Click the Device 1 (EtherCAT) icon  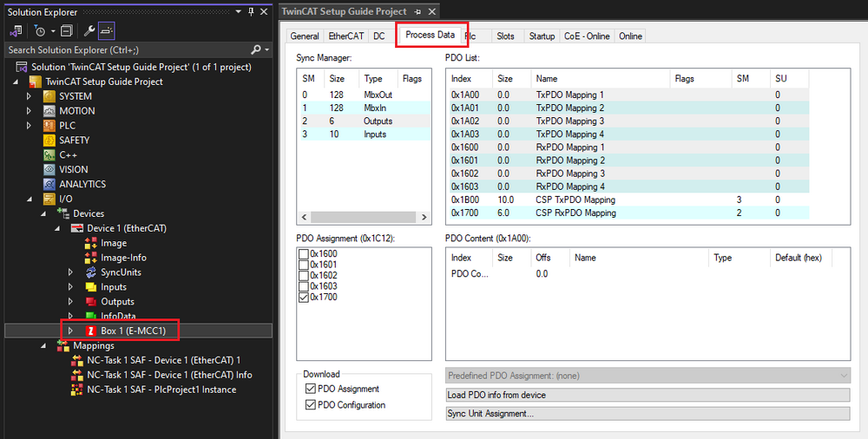tap(77, 228)
